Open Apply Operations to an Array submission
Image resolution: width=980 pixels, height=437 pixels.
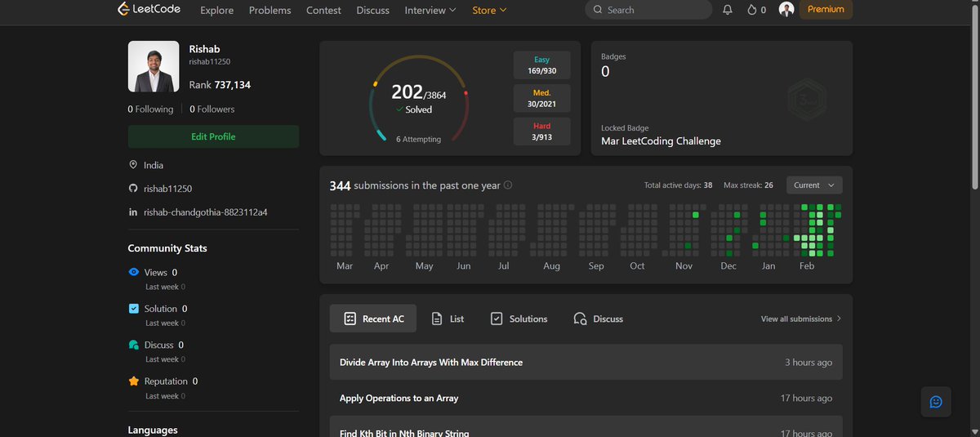[586, 398]
